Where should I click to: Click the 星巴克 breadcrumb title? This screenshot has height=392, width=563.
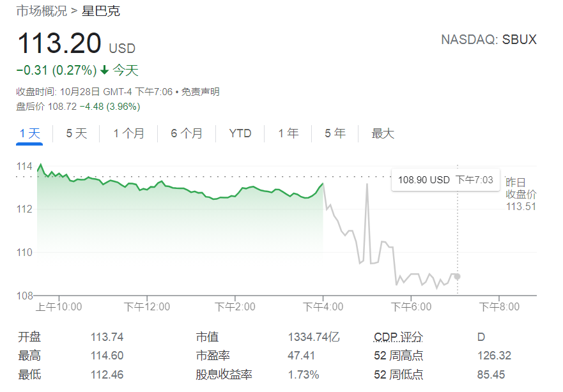(101, 11)
